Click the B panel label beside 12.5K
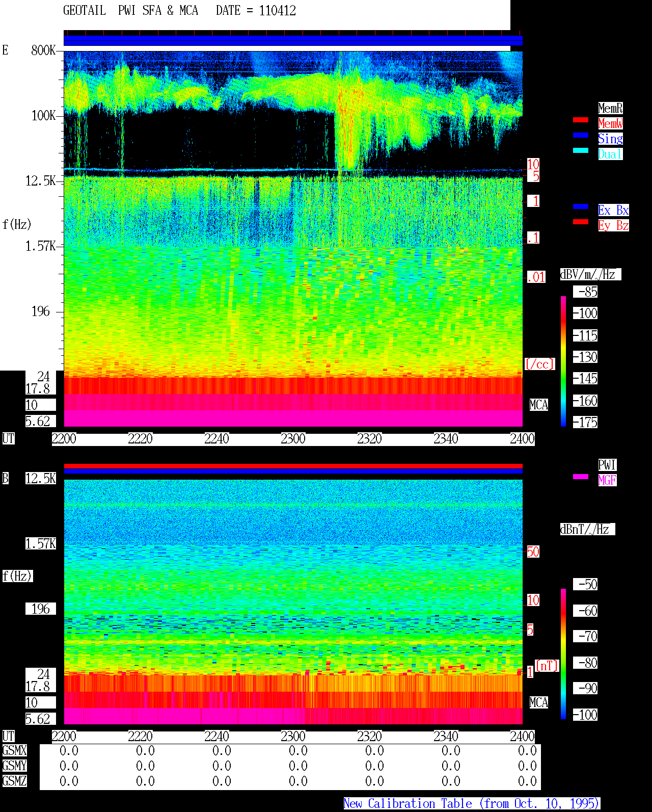The height and width of the screenshot is (812, 652). 5,478
